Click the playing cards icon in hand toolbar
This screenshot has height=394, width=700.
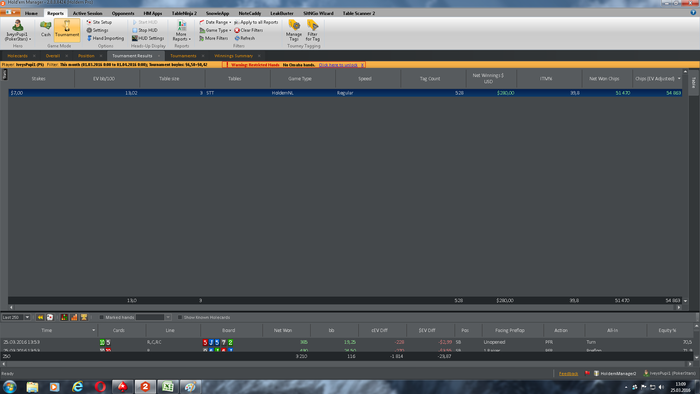pos(50,317)
